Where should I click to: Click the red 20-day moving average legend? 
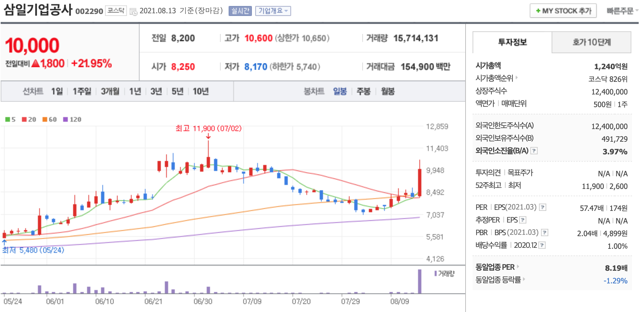[x=29, y=119]
